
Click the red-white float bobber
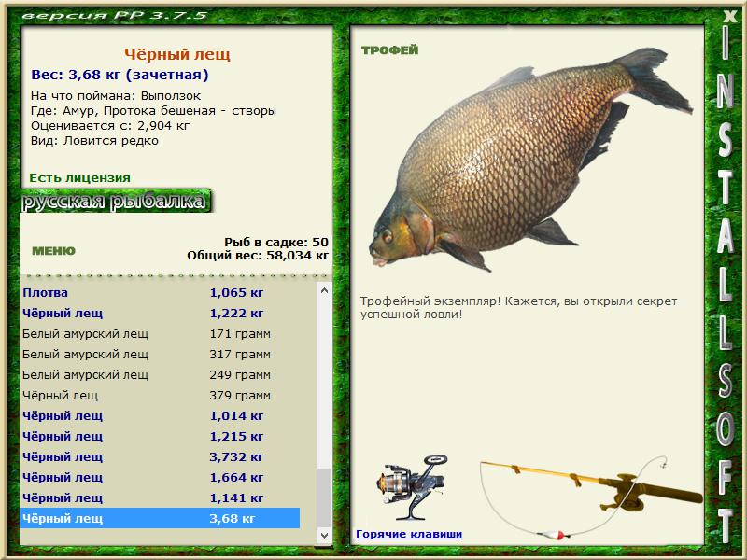point(556,534)
